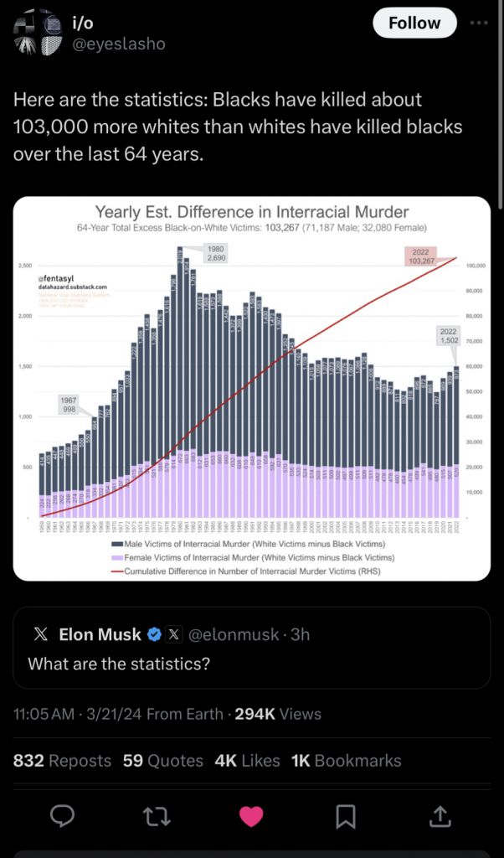
Task: Tap the repost arrows icon
Action: click(157, 816)
